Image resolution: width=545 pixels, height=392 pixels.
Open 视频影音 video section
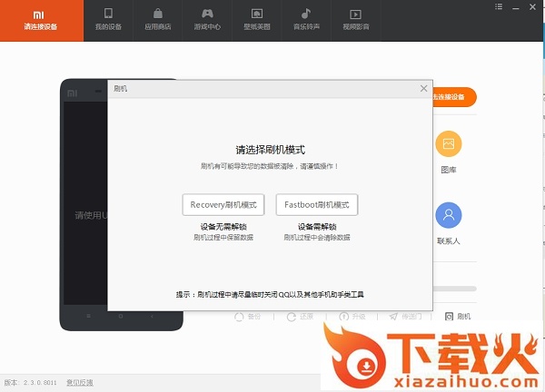(x=356, y=20)
